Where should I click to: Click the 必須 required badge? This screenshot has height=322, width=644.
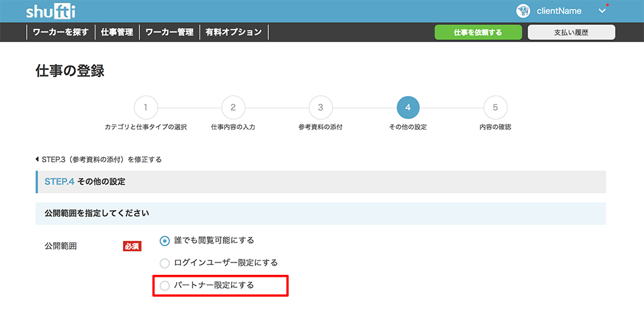(x=132, y=247)
